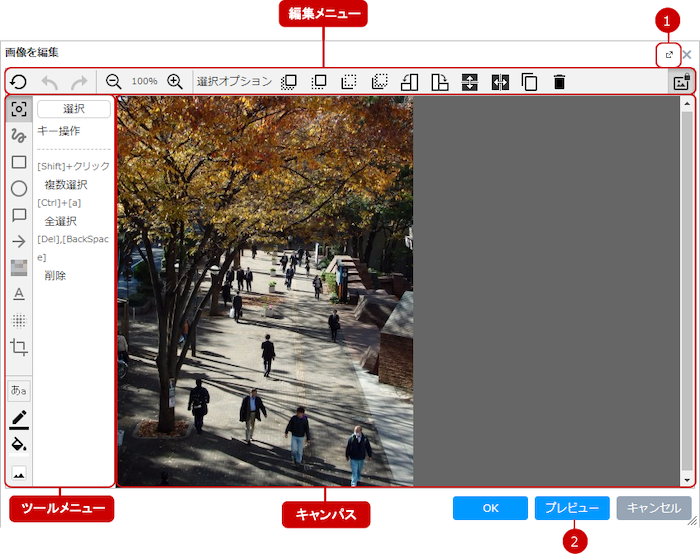Select the underlined text tool
Viewport: 700px width, 554px height.
pos(19,294)
